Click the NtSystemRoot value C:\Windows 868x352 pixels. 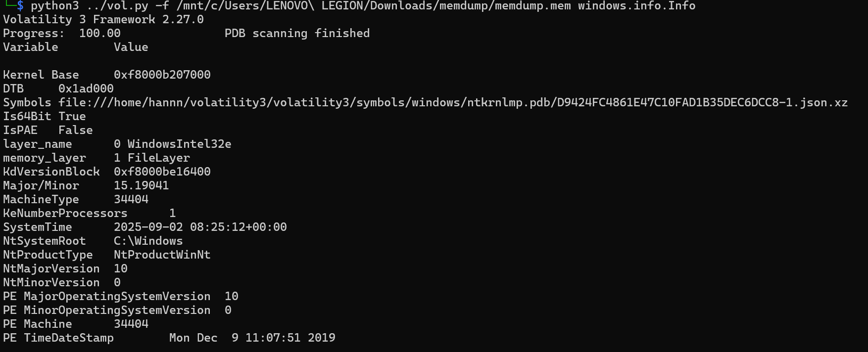pos(148,241)
